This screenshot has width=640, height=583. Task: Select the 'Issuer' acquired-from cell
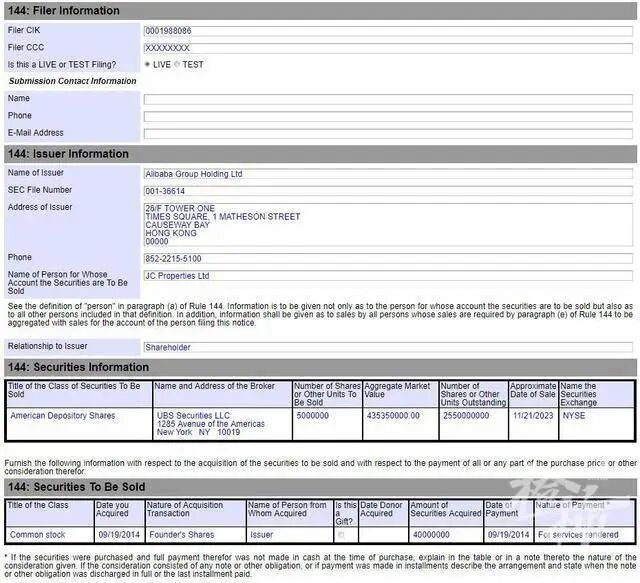pos(290,535)
